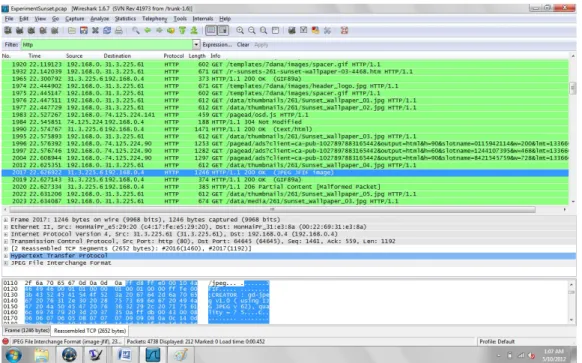
Task: Sort packets by the Destination column header
Action: point(117,56)
